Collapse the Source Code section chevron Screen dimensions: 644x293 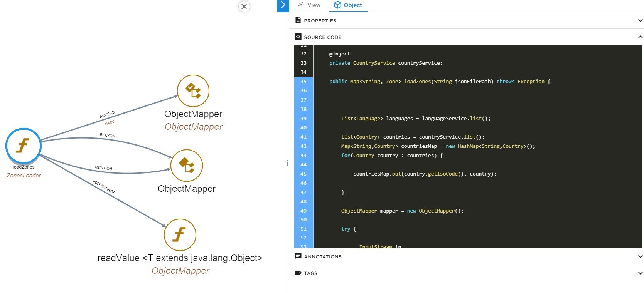(640, 37)
